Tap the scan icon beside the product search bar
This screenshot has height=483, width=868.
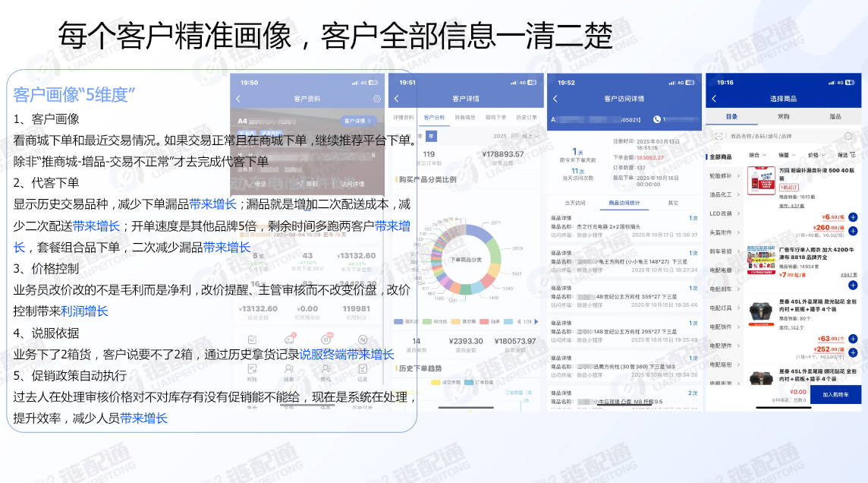click(717, 135)
